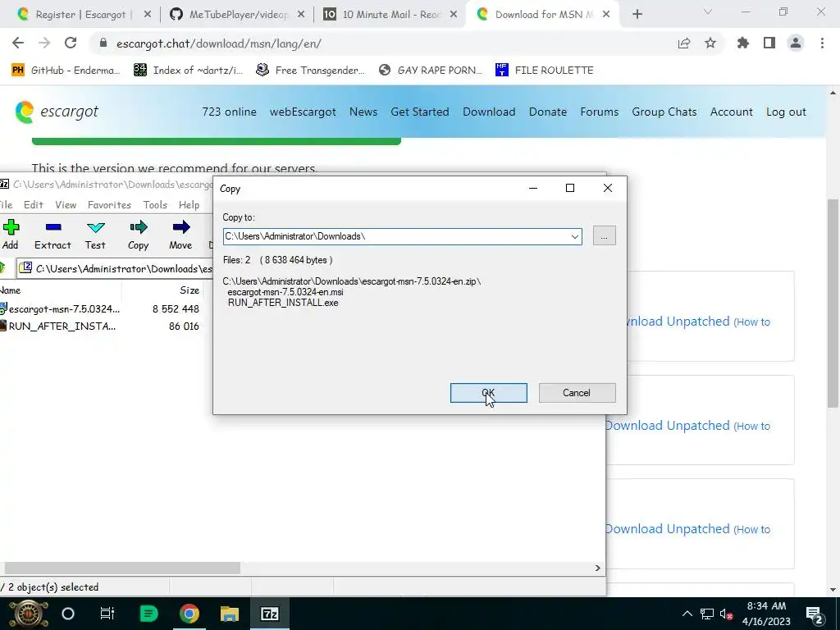
Task: Open a new browser tab
Action: pyautogui.click(x=637, y=15)
